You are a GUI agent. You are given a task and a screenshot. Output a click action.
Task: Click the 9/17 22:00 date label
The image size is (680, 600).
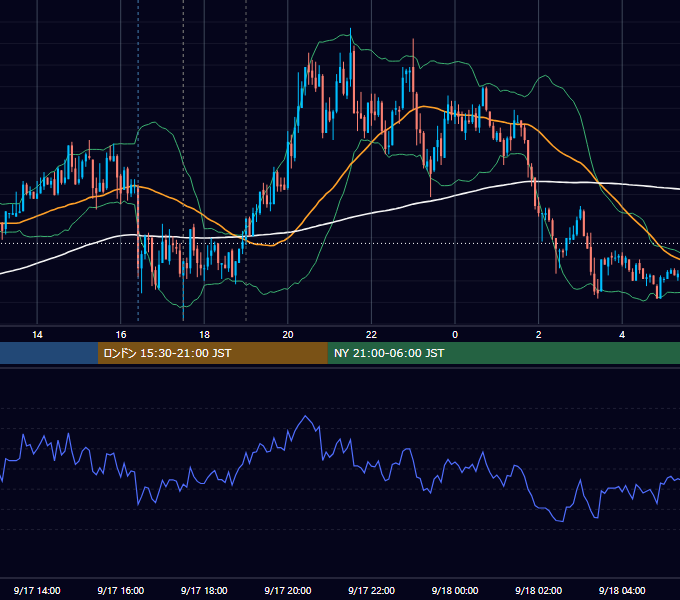point(372,590)
